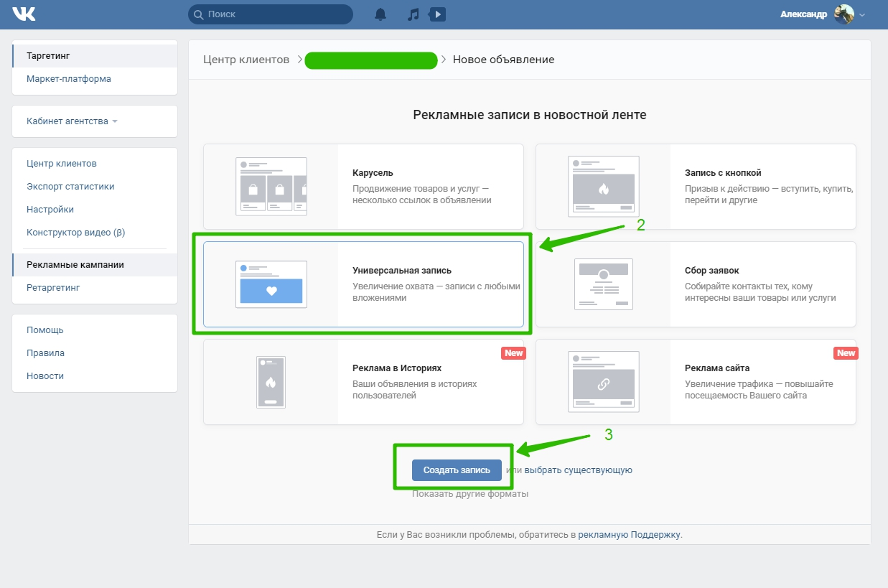Choose the Stories ad phone icon
Viewport: 888px width, 588px height.
[x=271, y=382]
